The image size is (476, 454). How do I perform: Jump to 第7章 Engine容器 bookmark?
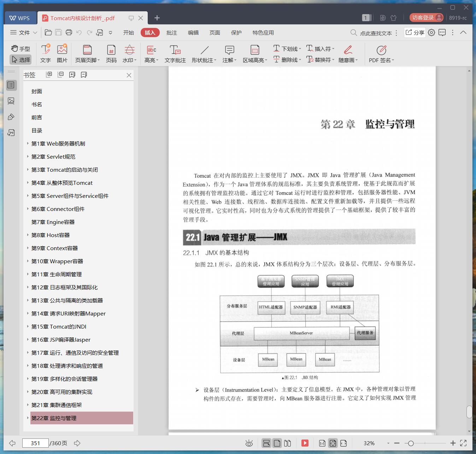(x=53, y=222)
